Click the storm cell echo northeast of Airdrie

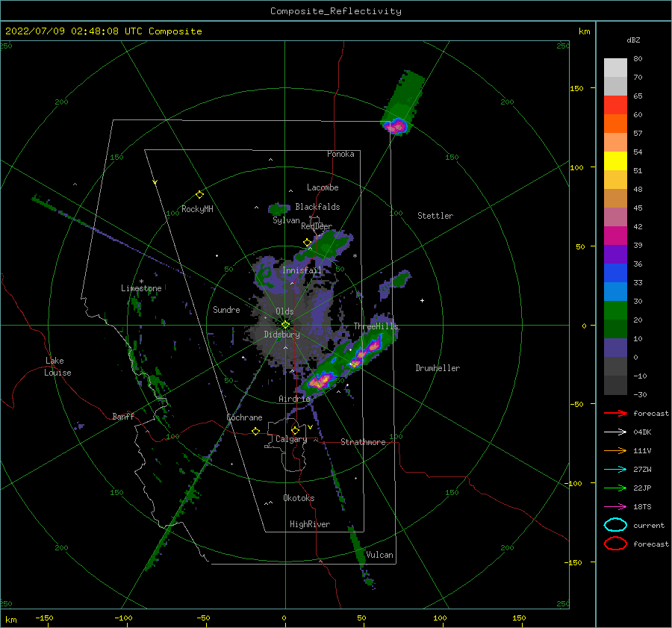[x=320, y=381]
